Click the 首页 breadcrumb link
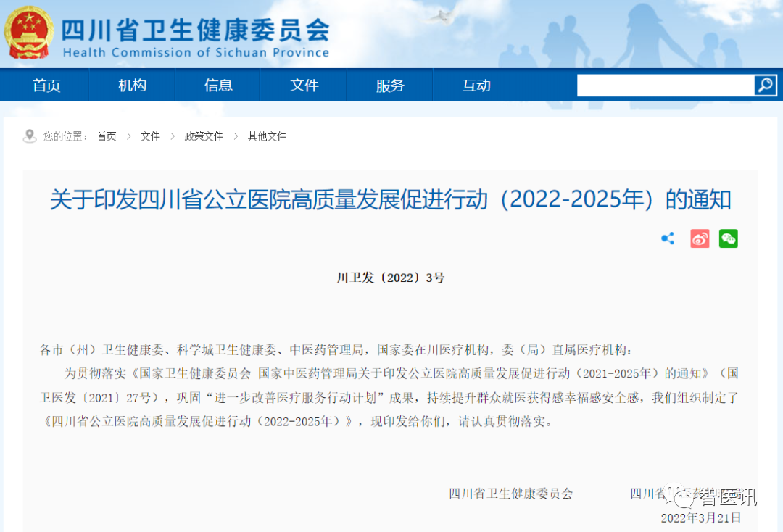The image size is (783, 532). tap(107, 136)
